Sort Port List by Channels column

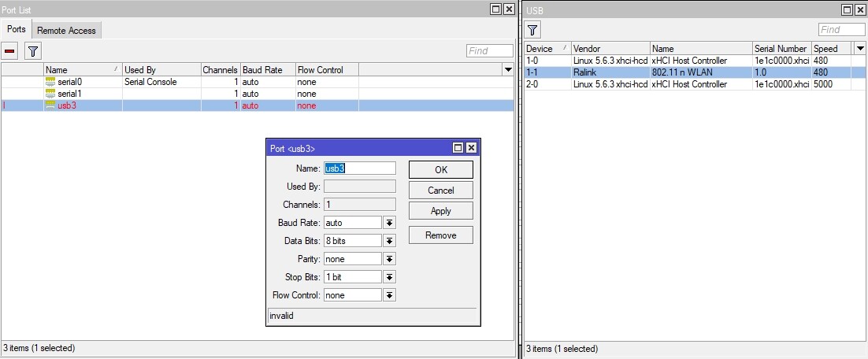221,70
